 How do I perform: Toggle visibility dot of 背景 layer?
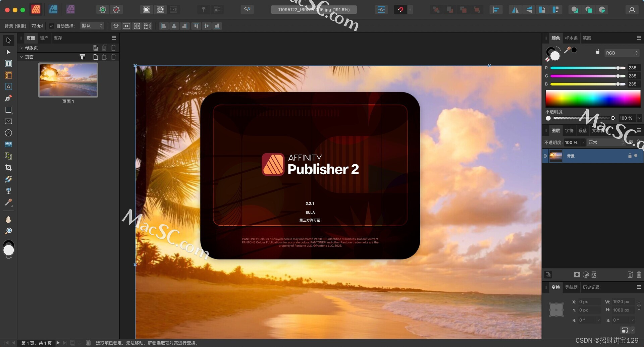[636, 156]
